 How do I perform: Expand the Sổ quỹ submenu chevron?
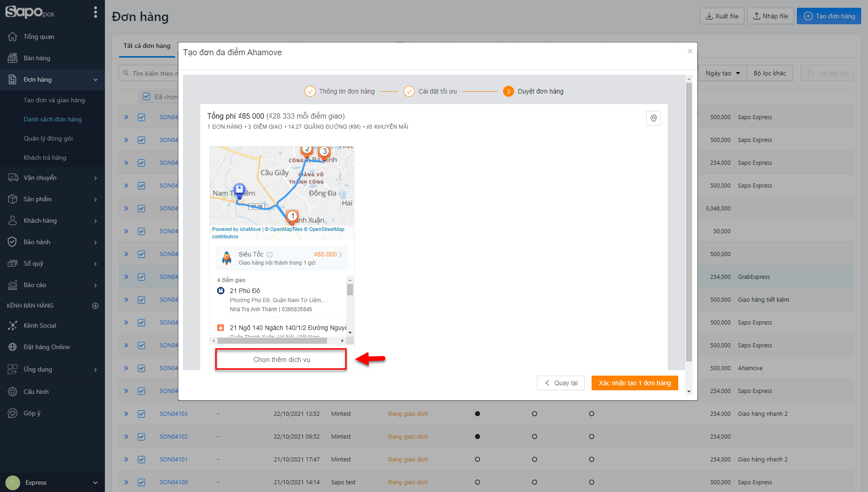[x=95, y=264]
